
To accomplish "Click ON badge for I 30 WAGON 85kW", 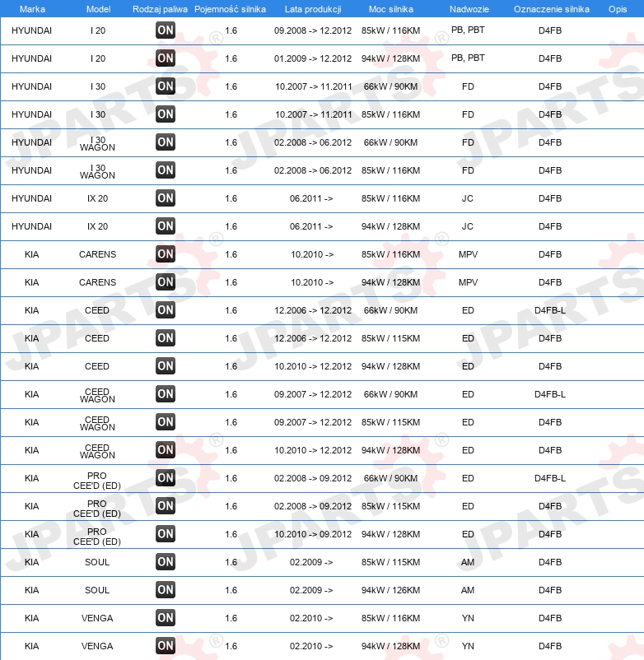I will (x=165, y=170).
